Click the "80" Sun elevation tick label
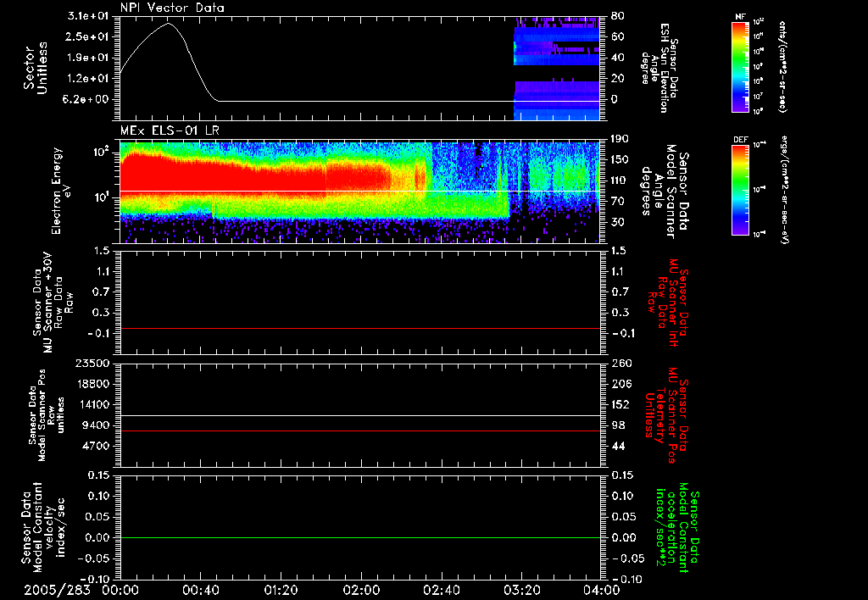Viewport: 868px width, 600px height. (617, 16)
